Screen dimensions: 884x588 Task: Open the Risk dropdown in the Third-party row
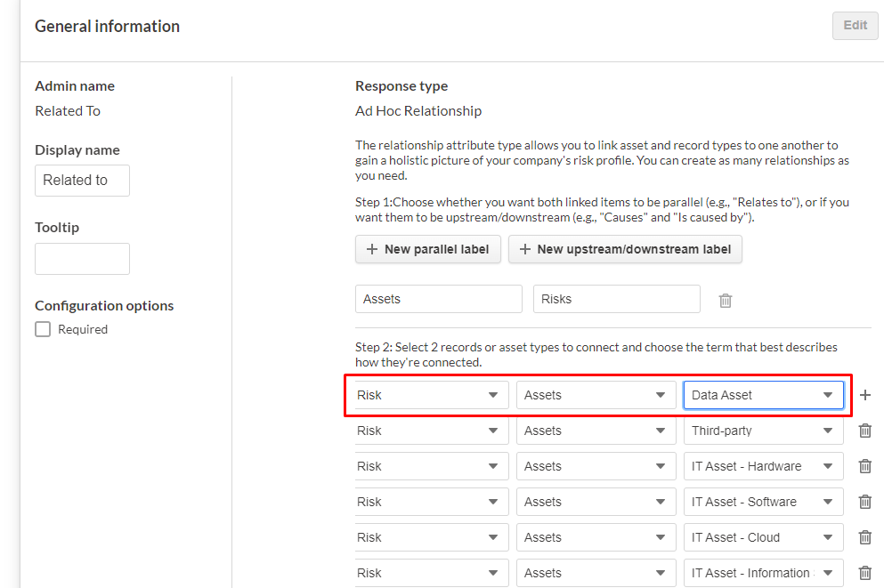click(431, 431)
